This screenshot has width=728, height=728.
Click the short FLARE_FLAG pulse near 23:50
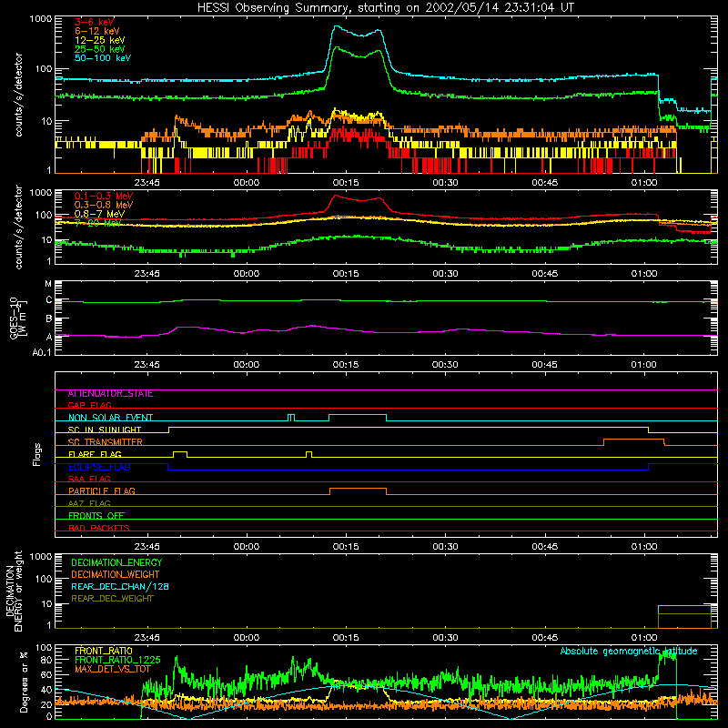tap(180, 454)
